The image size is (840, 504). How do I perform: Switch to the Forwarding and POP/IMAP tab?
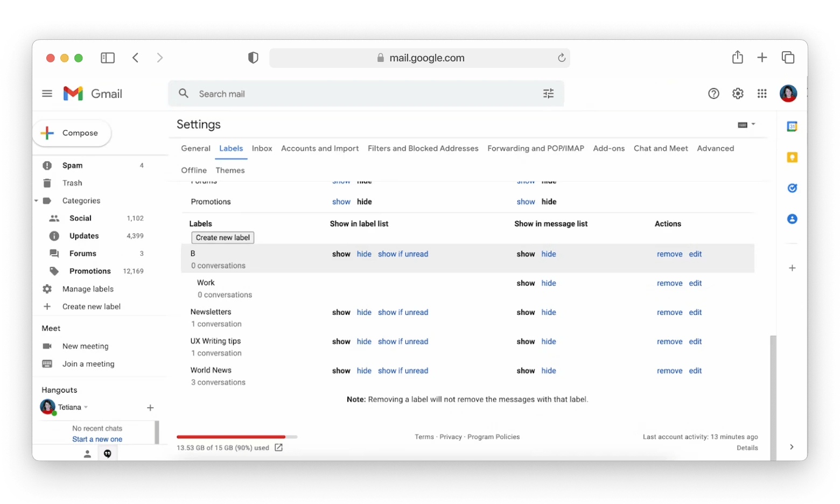[535, 148]
